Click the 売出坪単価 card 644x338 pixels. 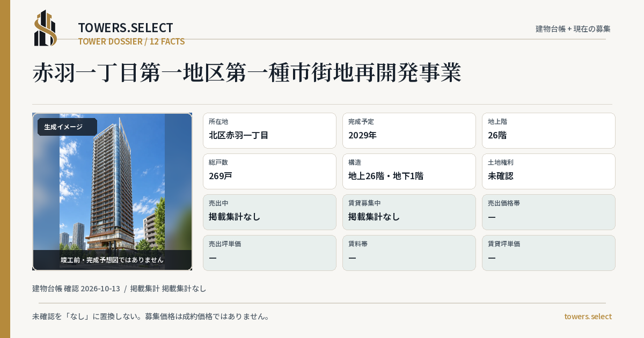269,253
